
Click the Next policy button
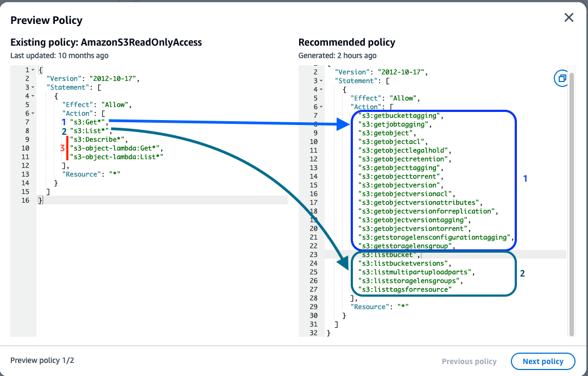coord(543,361)
